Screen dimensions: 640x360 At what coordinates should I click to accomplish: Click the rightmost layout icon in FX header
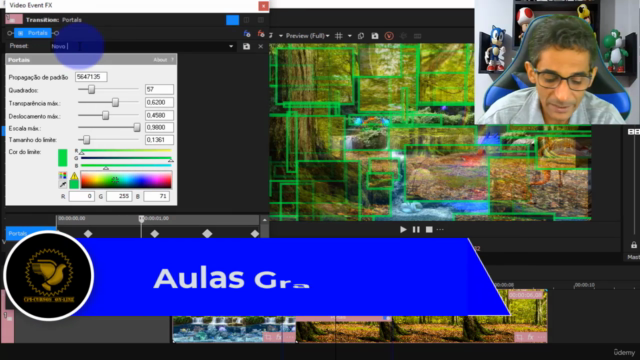tap(261, 20)
